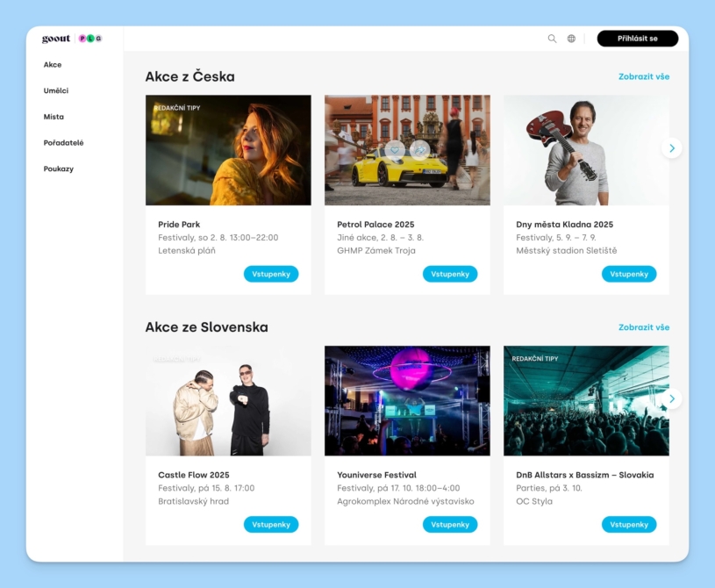Open the language globe icon
Image resolution: width=715 pixels, height=588 pixels.
(571, 39)
